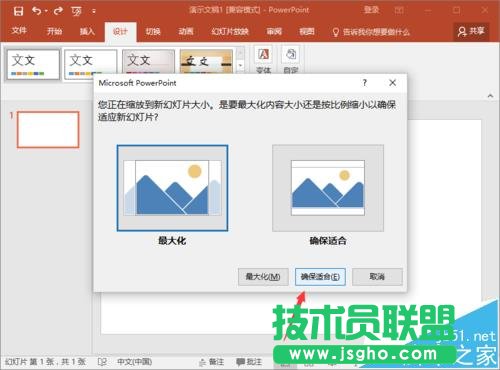Image resolution: width=500 pixels, height=370 pixels.
Task: Select slide 1 thumbnail in the panel
Action: pyautogui.click(x=48, y=129)
